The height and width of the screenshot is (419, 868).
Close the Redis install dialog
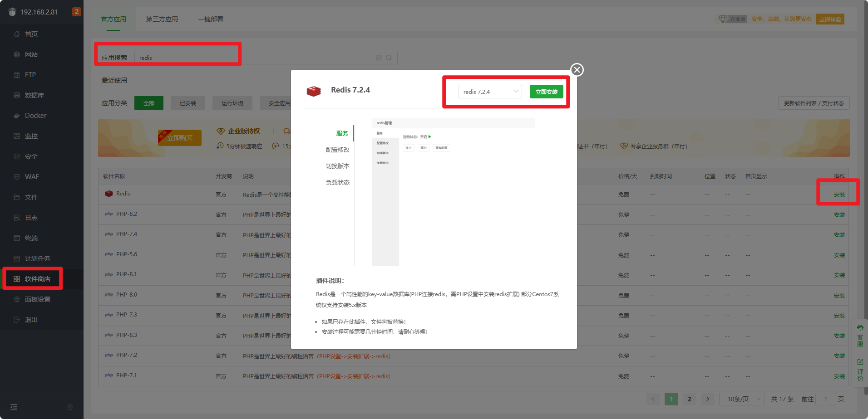tap(577, 70)
